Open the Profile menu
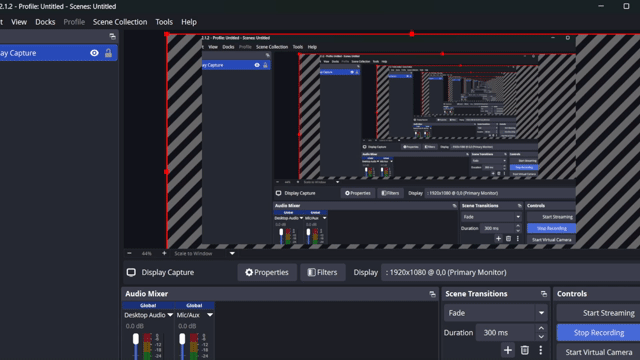This screenshot has height=360, width=640. [x=74, y=22]
